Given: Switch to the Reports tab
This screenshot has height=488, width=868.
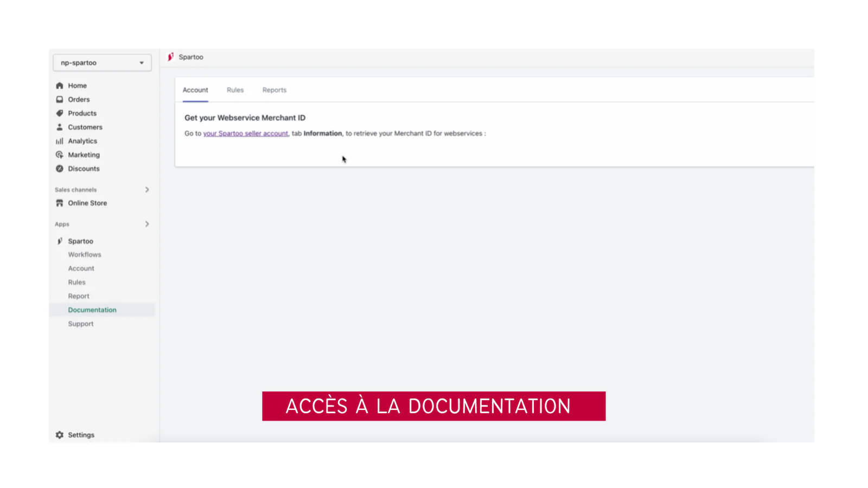Looking at the screenshot, I should (x=275, y=90).
